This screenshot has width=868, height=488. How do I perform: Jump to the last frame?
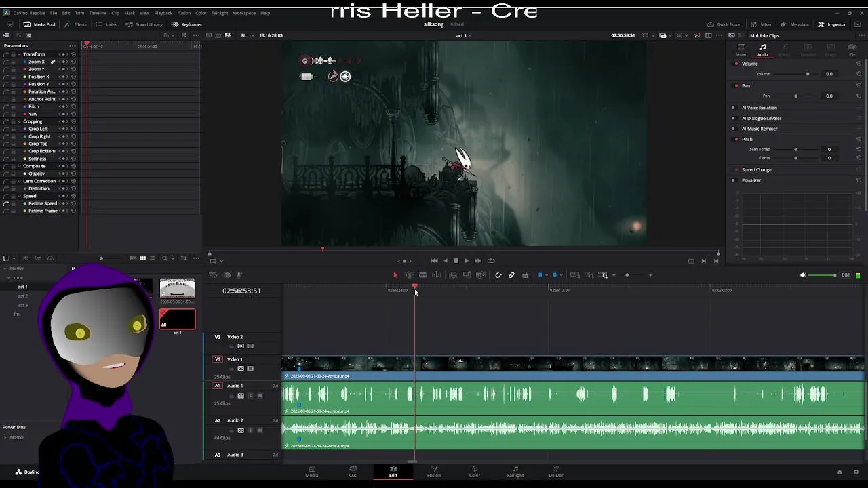(x=478, y=260)
